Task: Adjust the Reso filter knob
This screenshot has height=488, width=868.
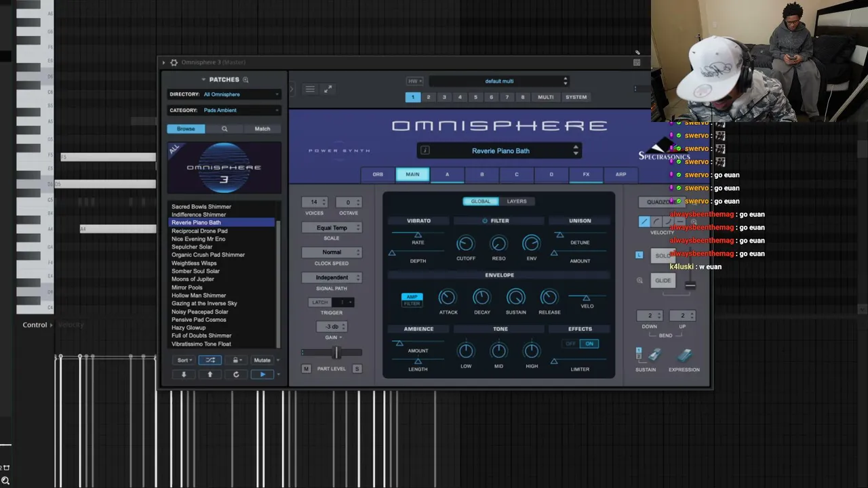Action: (x=498, y=243)
